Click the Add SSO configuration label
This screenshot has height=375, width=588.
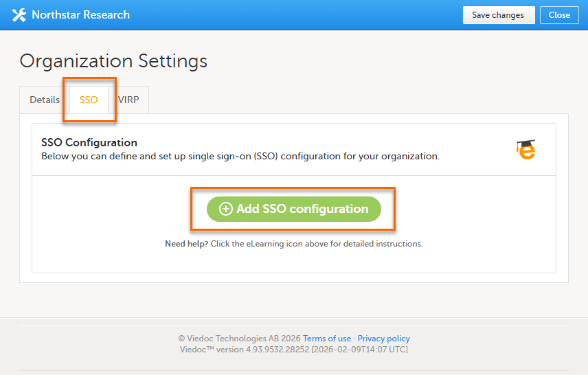click(302, 209)
